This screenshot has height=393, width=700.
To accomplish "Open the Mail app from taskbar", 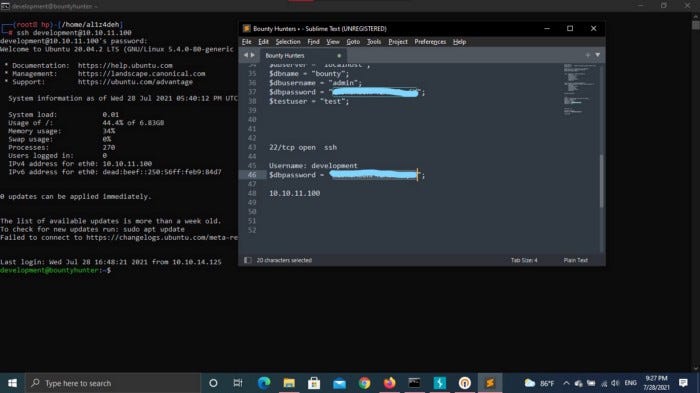I will (x=339, y=383).
